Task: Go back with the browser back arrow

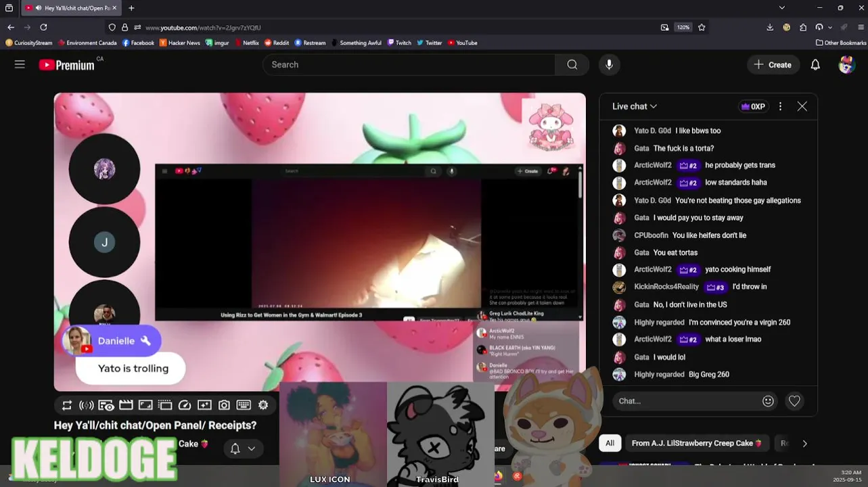Action: 11,27
